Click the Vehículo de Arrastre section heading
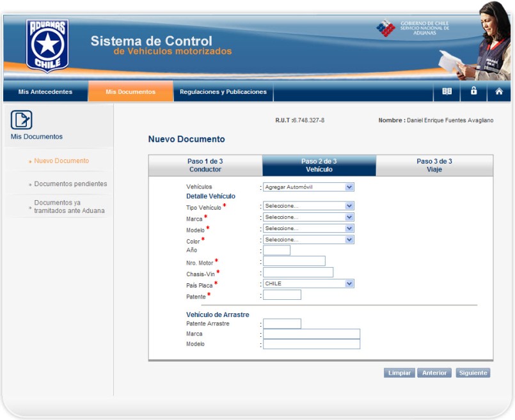Screen dimensions: 515x420 click(x=218, y=315)
